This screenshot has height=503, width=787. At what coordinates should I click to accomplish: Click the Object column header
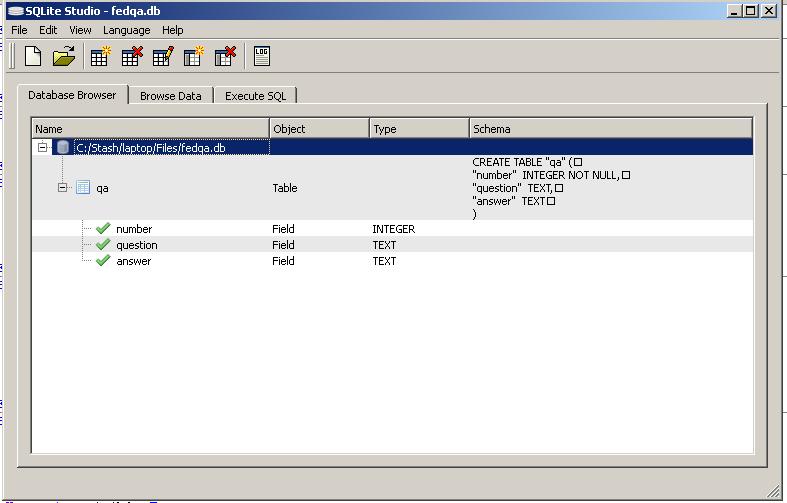[319, 129]
